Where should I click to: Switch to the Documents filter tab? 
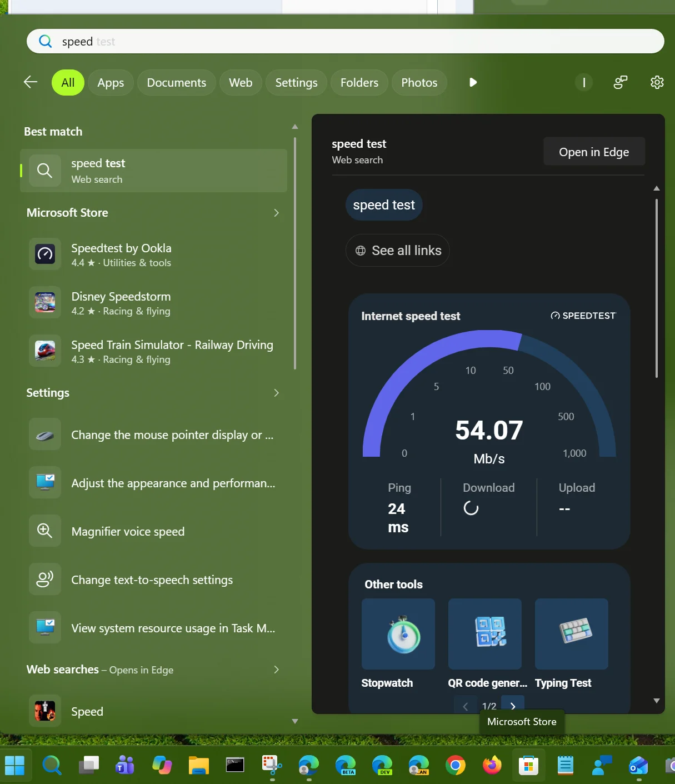(x=177, y=82)
